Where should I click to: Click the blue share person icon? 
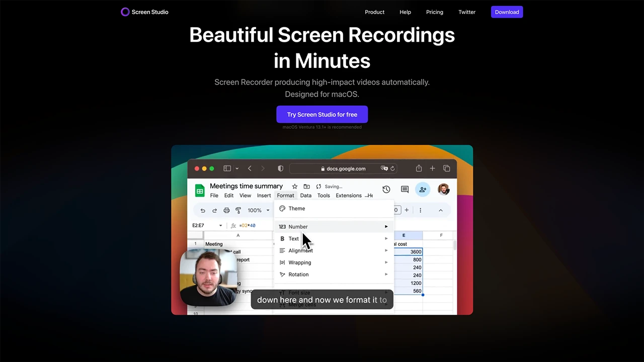pos(423,190)
